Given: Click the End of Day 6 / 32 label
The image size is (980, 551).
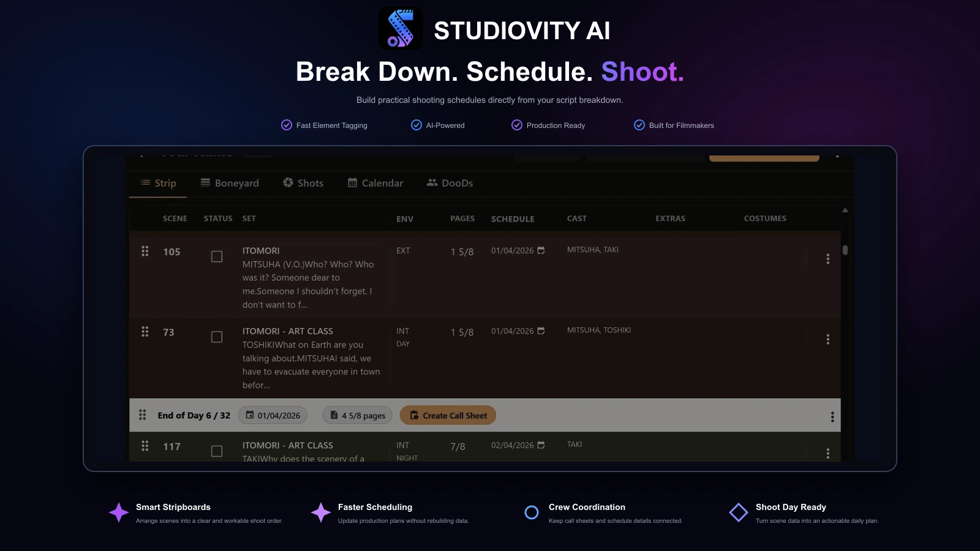Looking at the screenshot, I should click(194, 415).
